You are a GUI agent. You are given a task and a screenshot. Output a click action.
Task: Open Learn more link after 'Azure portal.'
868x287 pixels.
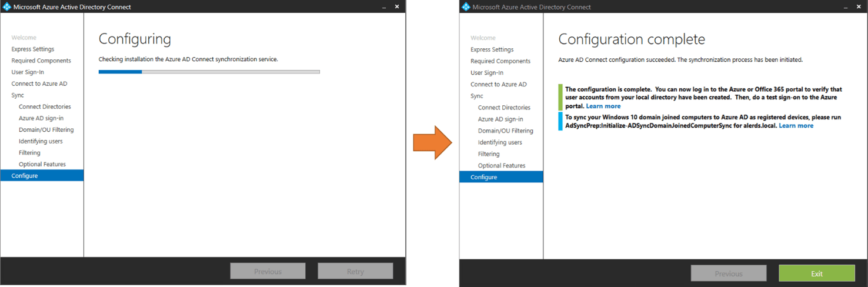tap(603, 106)
